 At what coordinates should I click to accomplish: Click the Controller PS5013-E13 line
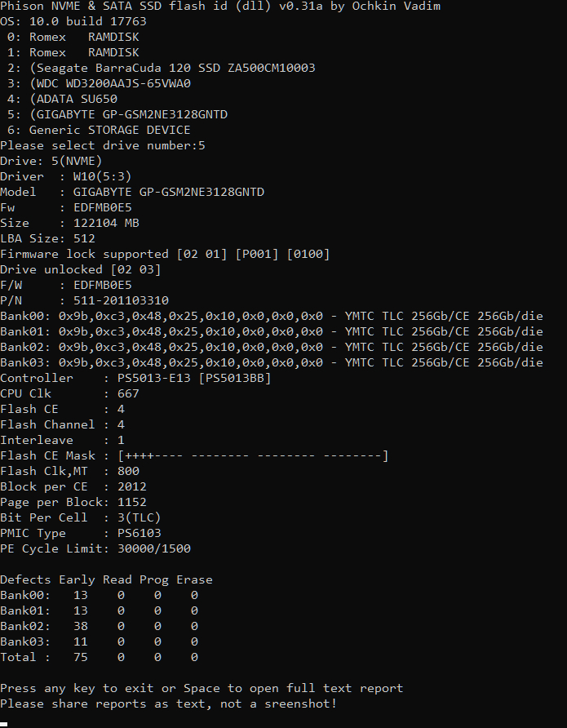point(135,378)
